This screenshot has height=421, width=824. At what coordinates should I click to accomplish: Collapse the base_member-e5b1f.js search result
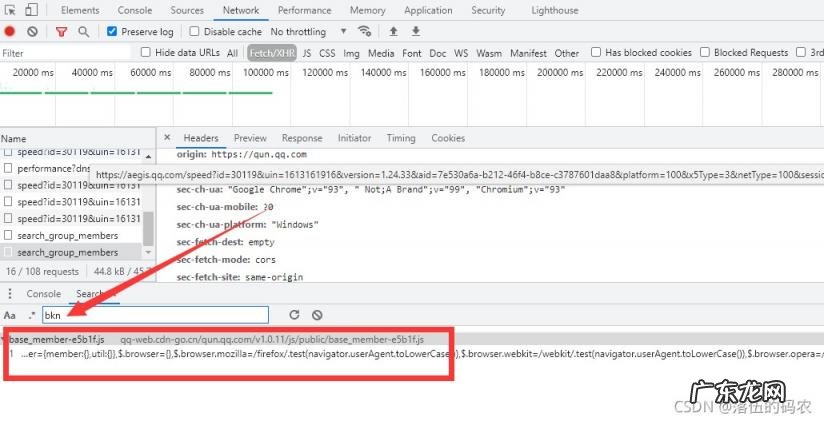5,339
